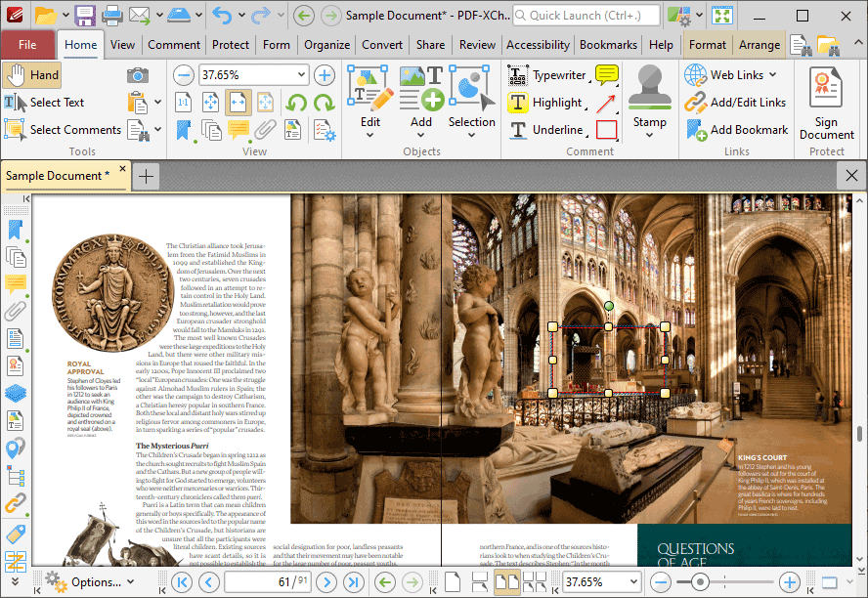This screenshot has height=598, width=868.
Task: Switch to the Comment ribbon tab
Action: point(174,45)
